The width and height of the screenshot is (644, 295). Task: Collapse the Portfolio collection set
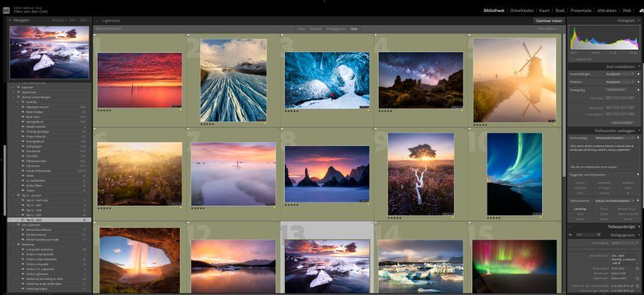click(18, 102)
